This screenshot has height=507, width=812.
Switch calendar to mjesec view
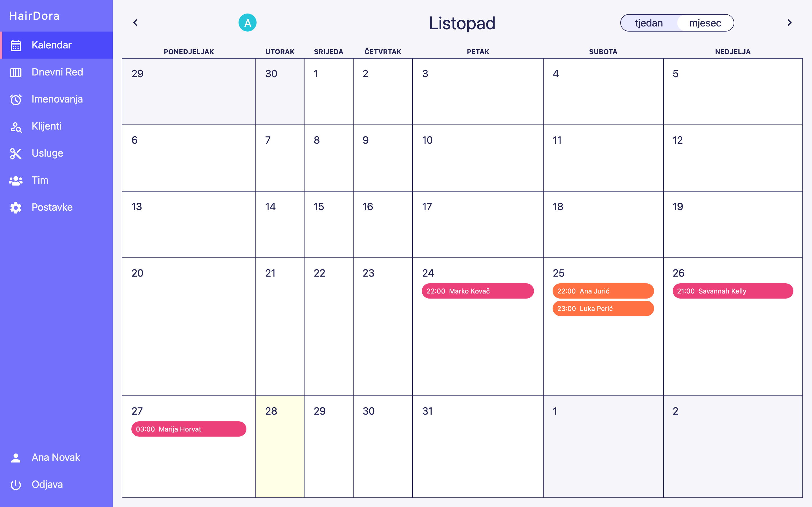point(705,23)
